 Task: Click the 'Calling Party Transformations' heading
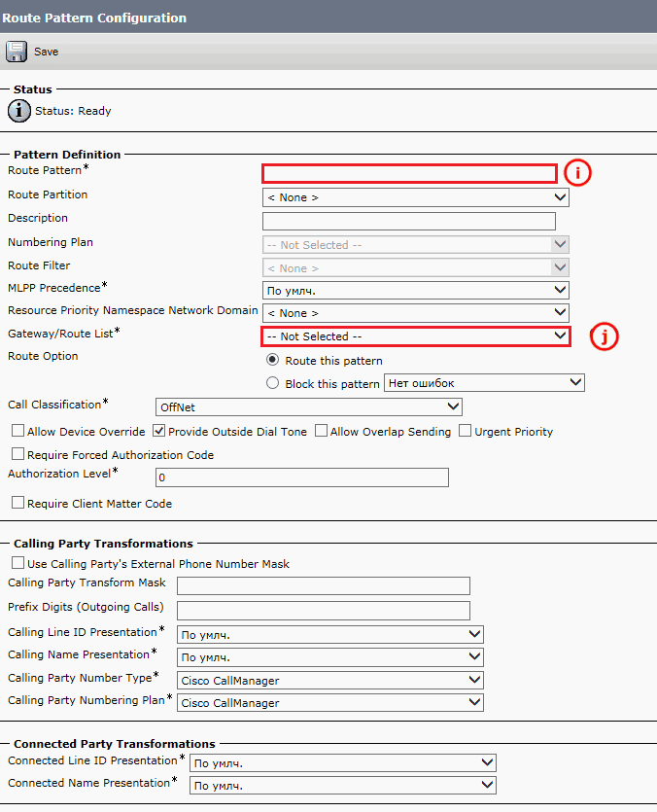(x=104, y=544)
